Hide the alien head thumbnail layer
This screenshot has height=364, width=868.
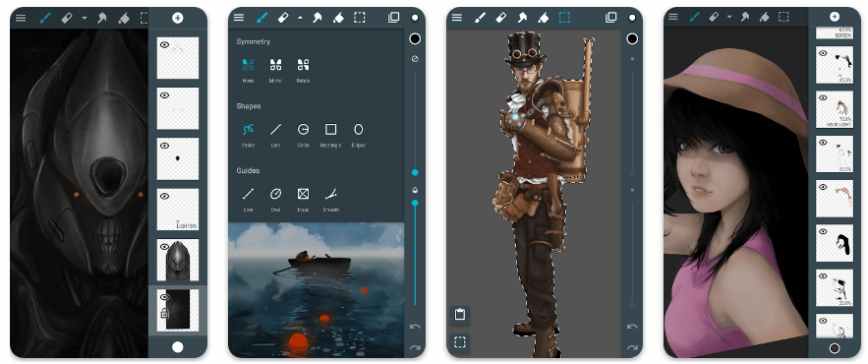[164, 247]
